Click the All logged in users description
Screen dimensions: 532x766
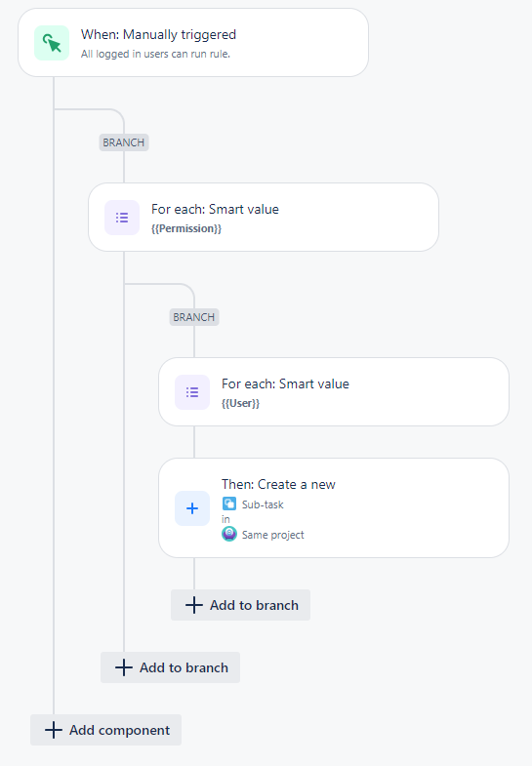click(155, 54)
